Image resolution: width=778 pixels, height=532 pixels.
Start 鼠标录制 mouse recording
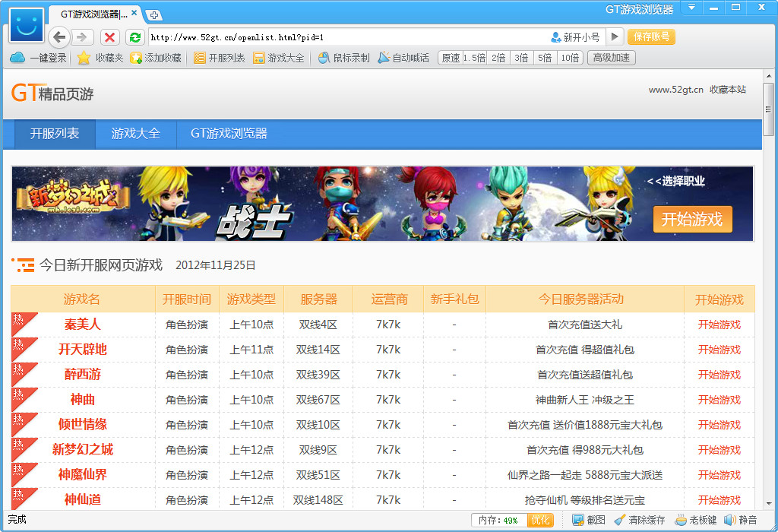point(344,58)
